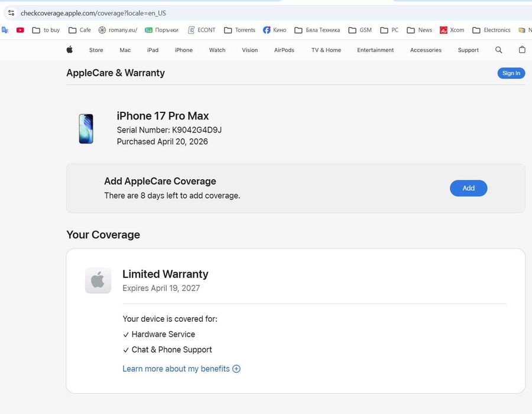Open the Cafe bookmarks folder
The width and height of the screenshot is (532, 414).
(80, 30)
